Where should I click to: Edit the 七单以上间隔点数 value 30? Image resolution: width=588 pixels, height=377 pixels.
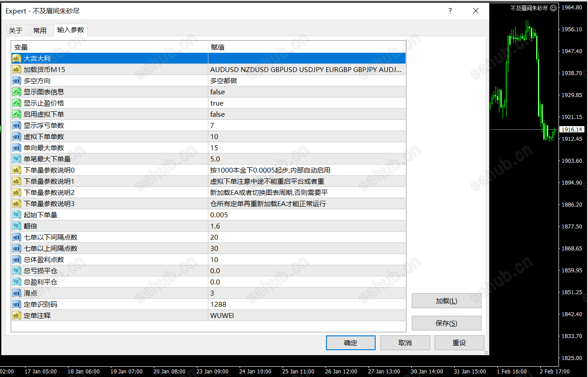(x=307, y=248)
